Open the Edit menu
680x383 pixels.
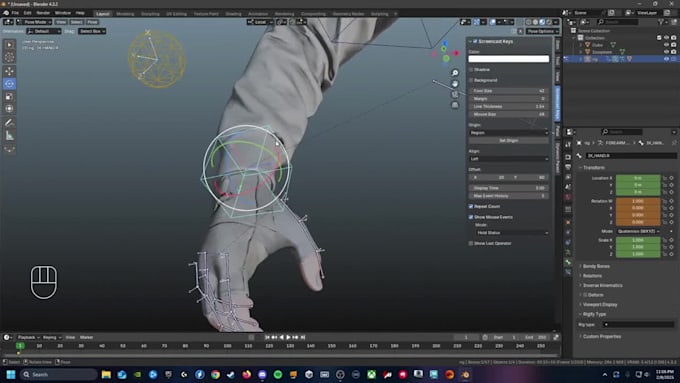(x=27, y=13)
